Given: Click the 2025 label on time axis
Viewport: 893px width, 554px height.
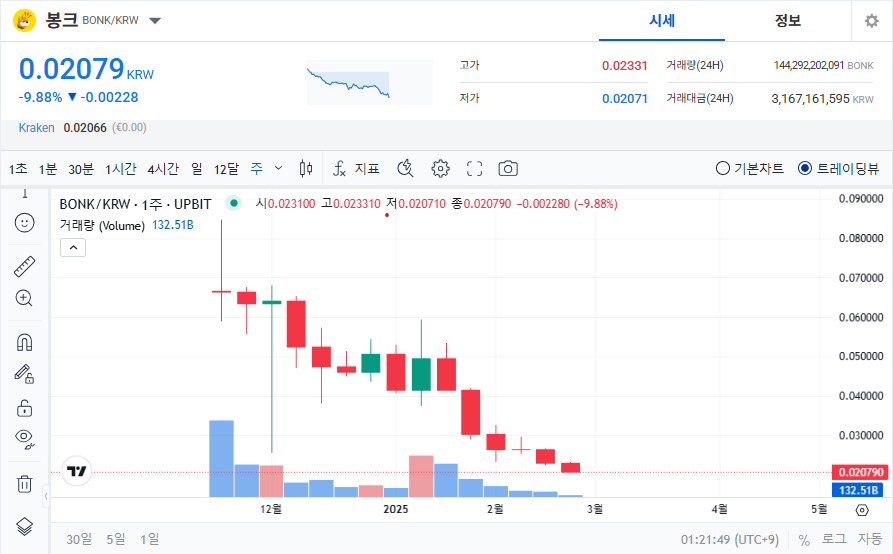Looking at the screenshot, I should coord(396,509).
